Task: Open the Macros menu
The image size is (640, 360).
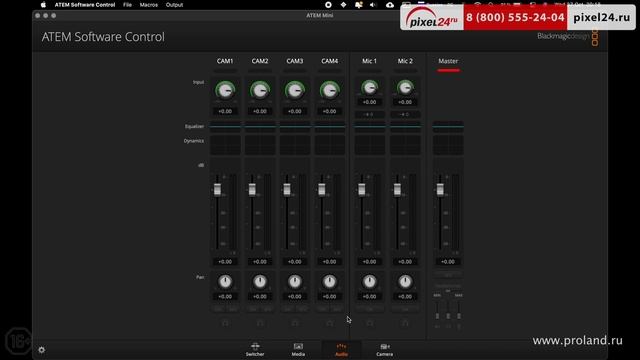Action: coord(149,5)
